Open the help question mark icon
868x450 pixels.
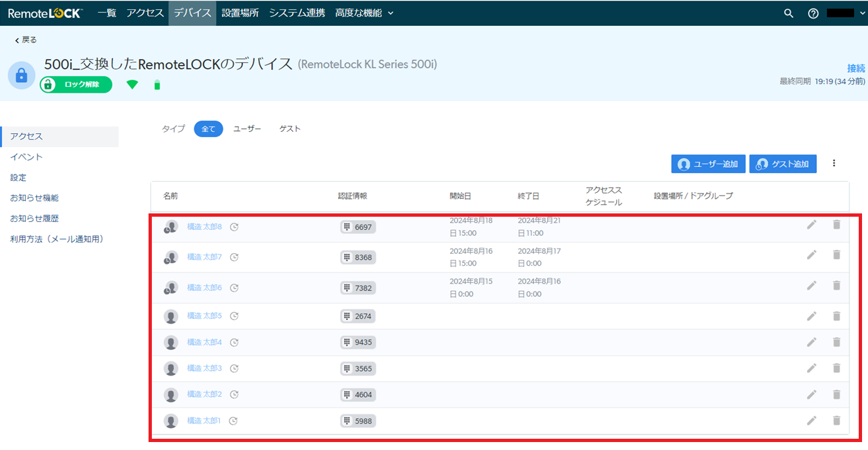coord(814,13)
